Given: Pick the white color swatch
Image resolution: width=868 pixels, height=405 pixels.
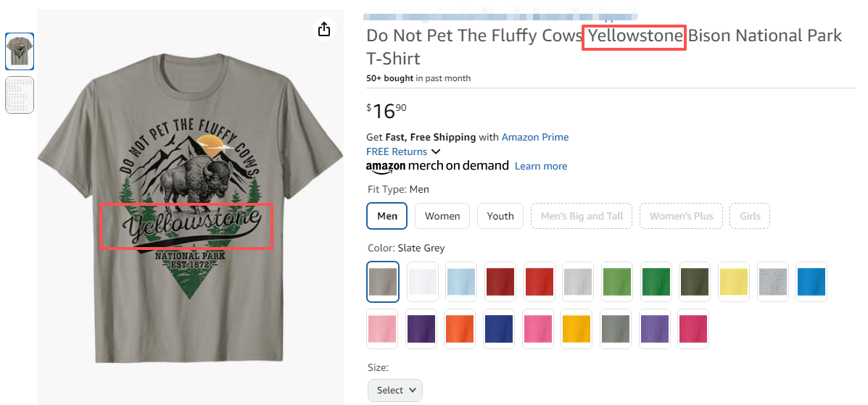Looking at the screenshot, I should 422,282.
